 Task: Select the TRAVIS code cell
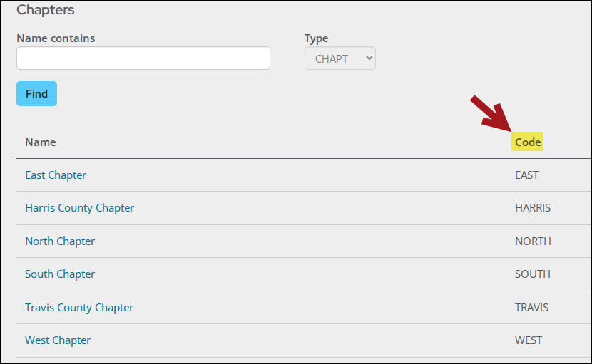click(x=531, y=308)
